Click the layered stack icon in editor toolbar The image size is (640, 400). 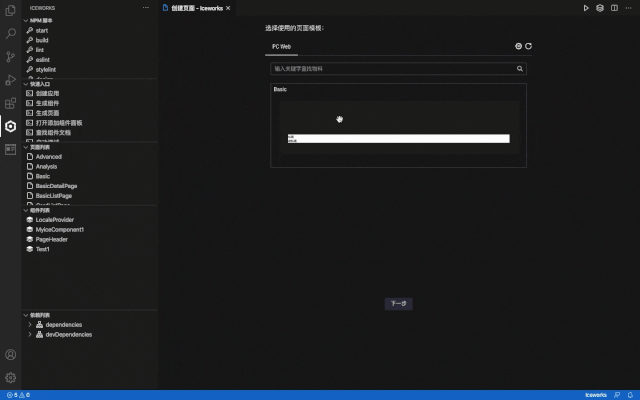(x=600, y=8)
